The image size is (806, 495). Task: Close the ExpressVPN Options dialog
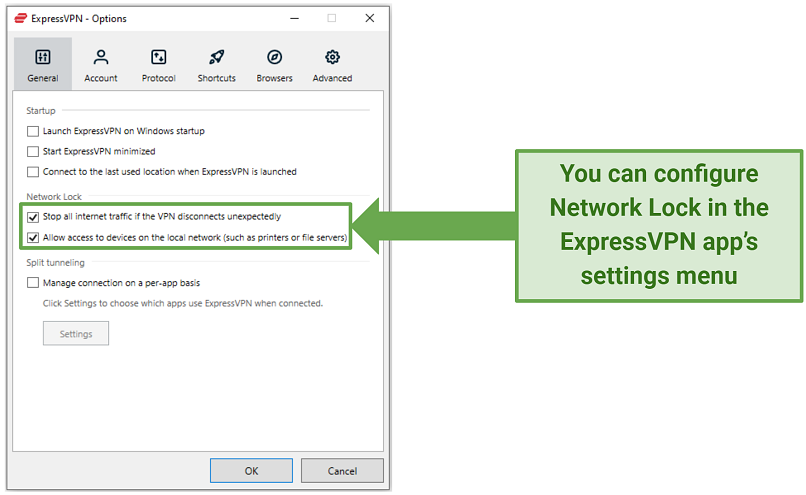pyautogui.click(x=369, y=18)
